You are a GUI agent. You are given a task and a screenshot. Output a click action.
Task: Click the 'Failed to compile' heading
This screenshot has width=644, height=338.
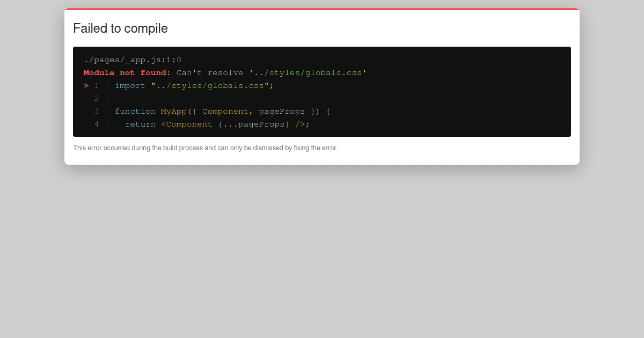pyautogui.click(x=120, y=28)
